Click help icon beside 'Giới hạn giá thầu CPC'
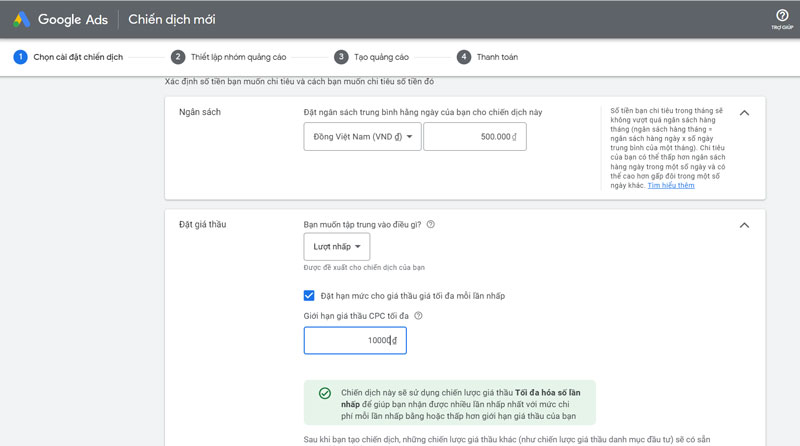This screenshot has width=800, height=446. (418, 316)
